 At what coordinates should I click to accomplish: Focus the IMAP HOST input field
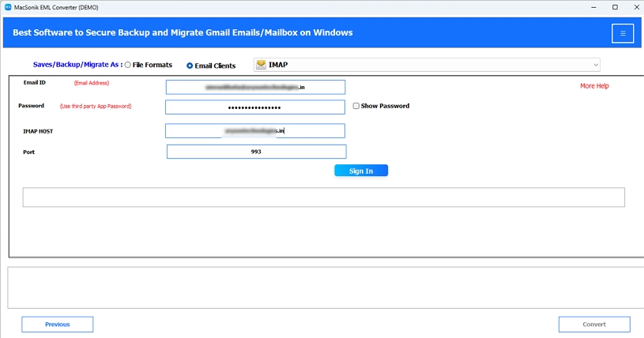click(255, 130)
